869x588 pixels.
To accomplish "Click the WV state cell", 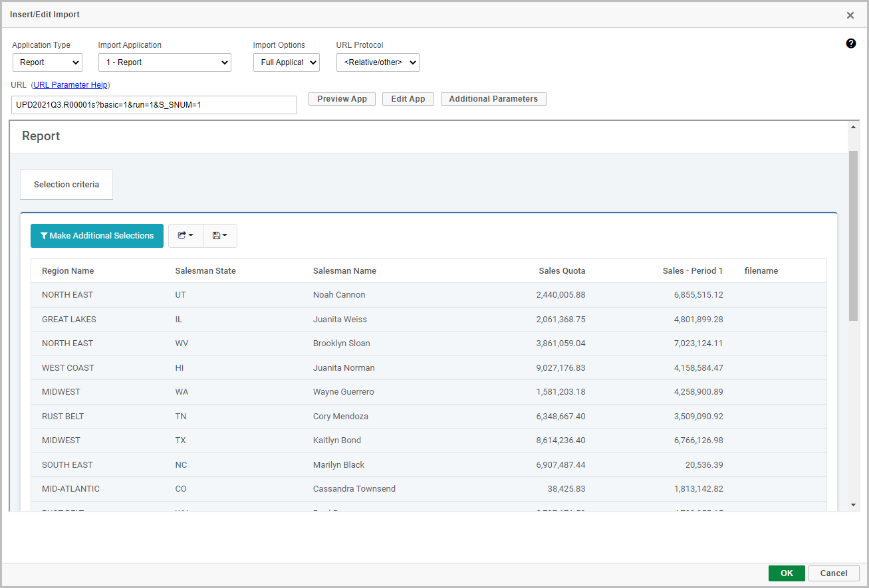I will [x=181, y=343].
